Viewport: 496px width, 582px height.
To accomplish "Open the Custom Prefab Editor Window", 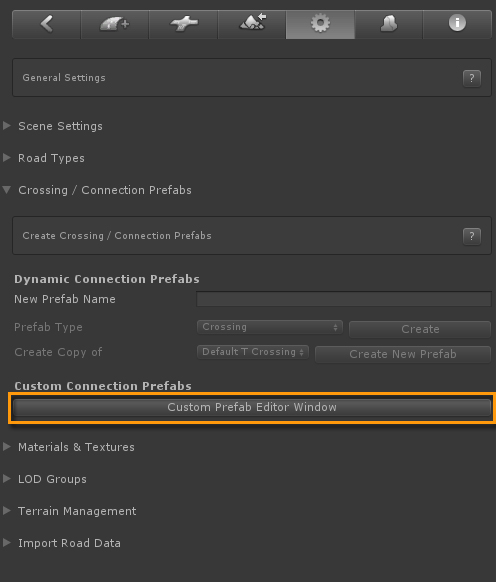I will pos(252,407).
